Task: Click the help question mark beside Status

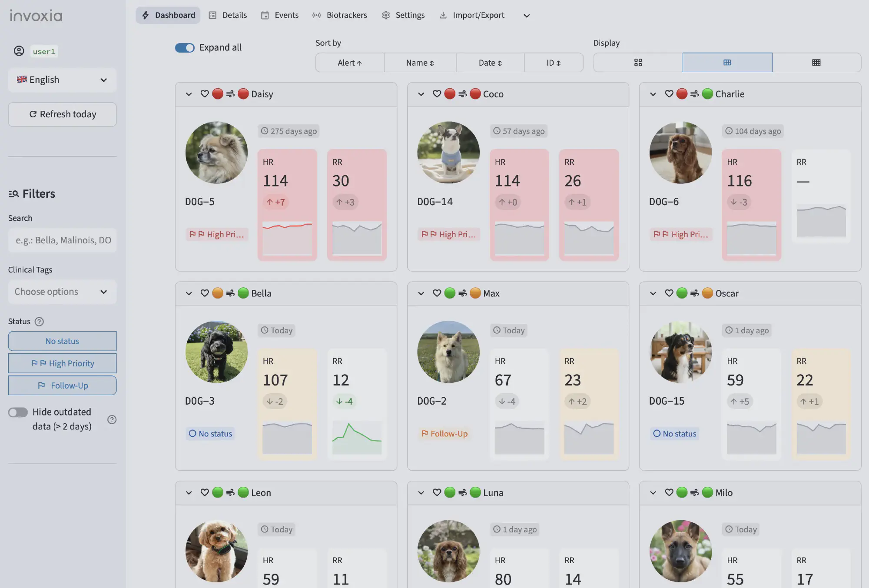Action: coord(39,322)
